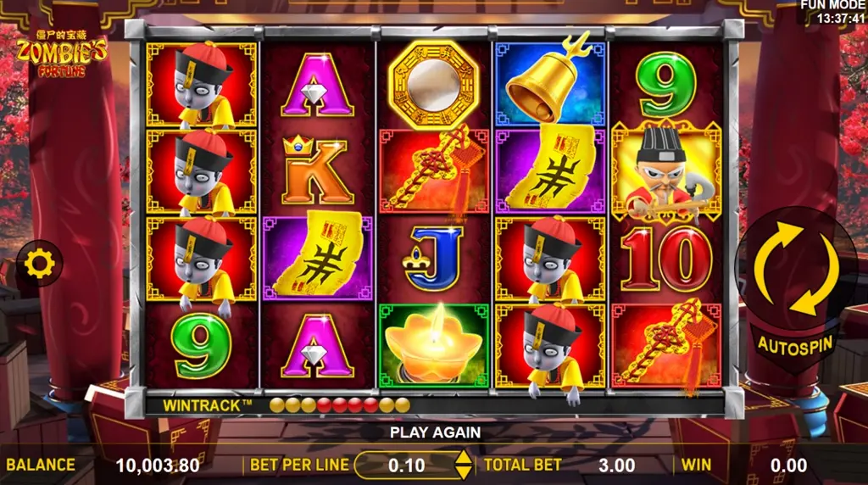Click the bet per line value 0.10

pos(406,465)
